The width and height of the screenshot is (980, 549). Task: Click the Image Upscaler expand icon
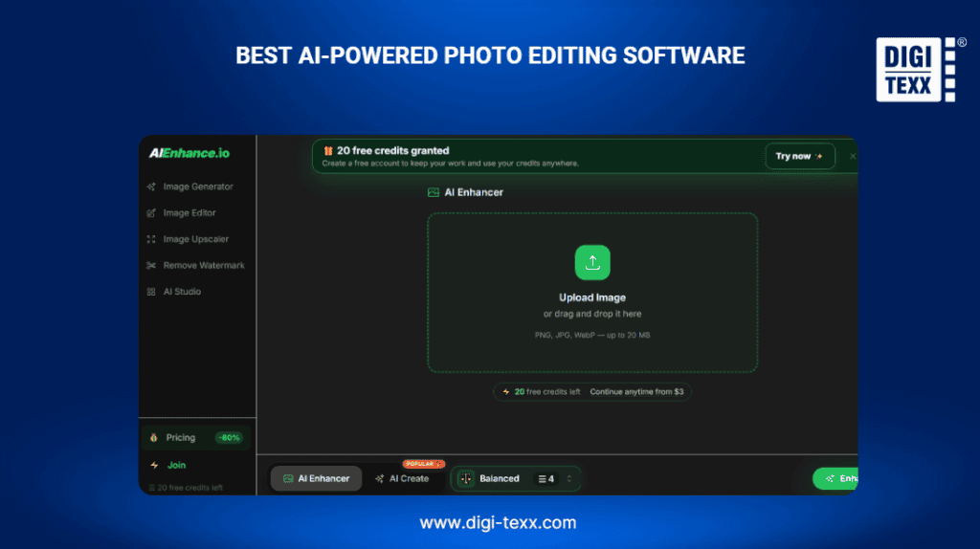(151, 239)
